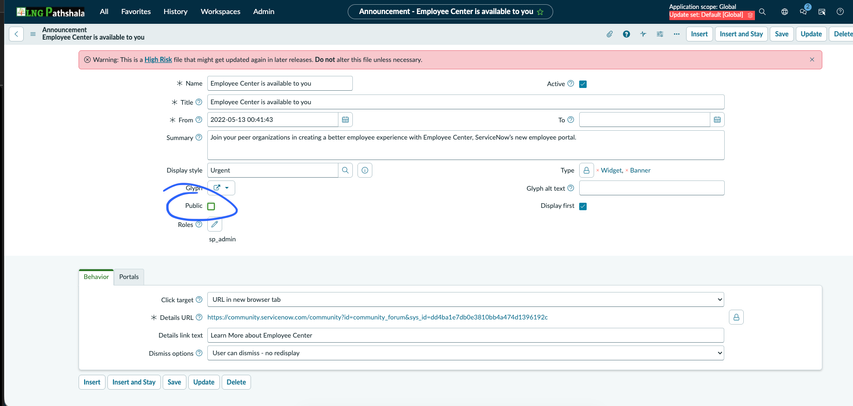This screenshot has width=853, height=406.
Task: Click the bottom Insert and Stay button
Action: 134,382
